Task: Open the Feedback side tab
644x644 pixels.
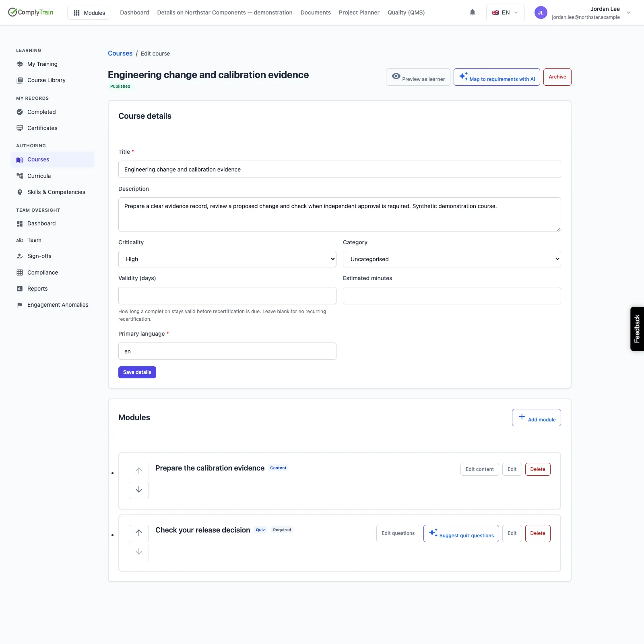Action: click(637, 329)
